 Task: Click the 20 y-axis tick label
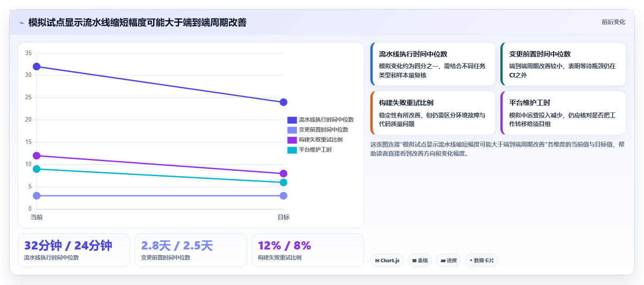tap(28, 120)
